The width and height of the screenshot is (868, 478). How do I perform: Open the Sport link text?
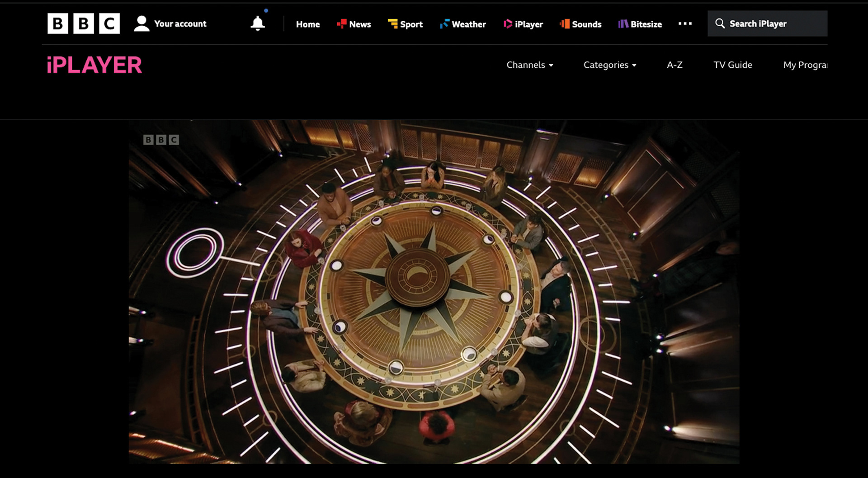pos(411,24)
